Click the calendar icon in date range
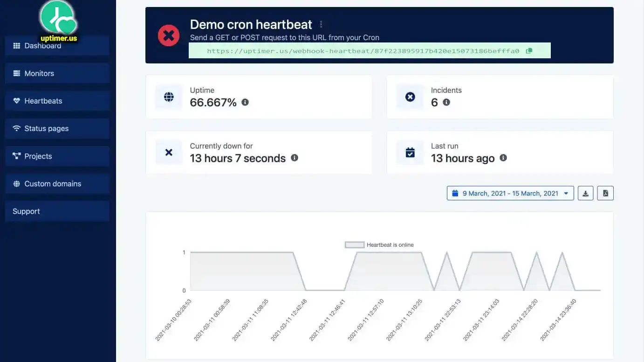 pyautogui.click(x=456, y=193)
